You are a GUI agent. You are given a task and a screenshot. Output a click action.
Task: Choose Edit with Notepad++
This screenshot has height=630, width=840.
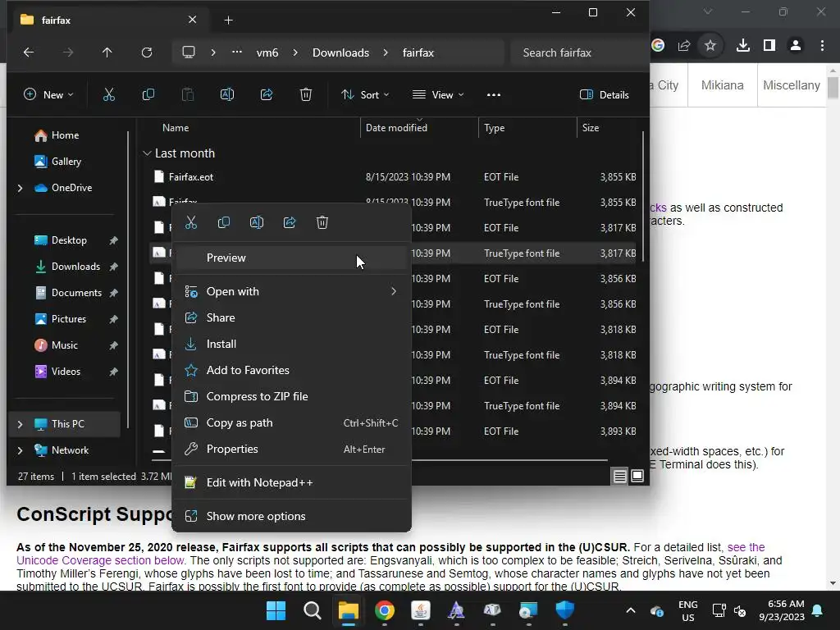tap(291, 482)
